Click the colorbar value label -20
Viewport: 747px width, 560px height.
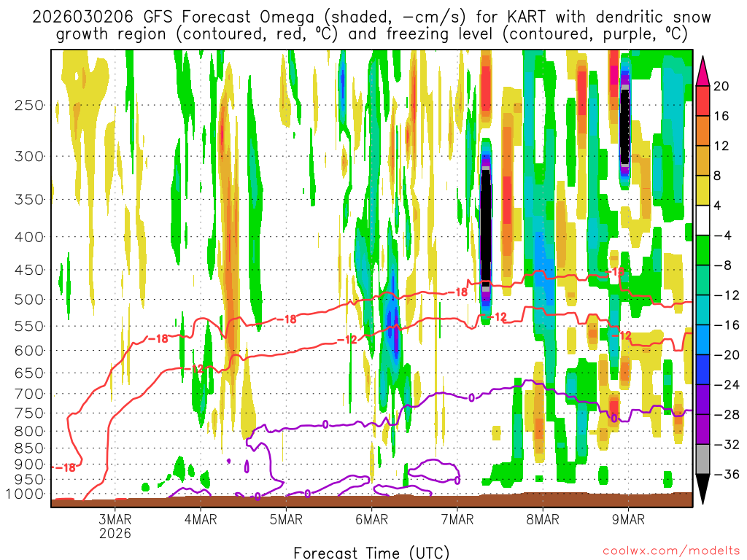tap(726, 355)
